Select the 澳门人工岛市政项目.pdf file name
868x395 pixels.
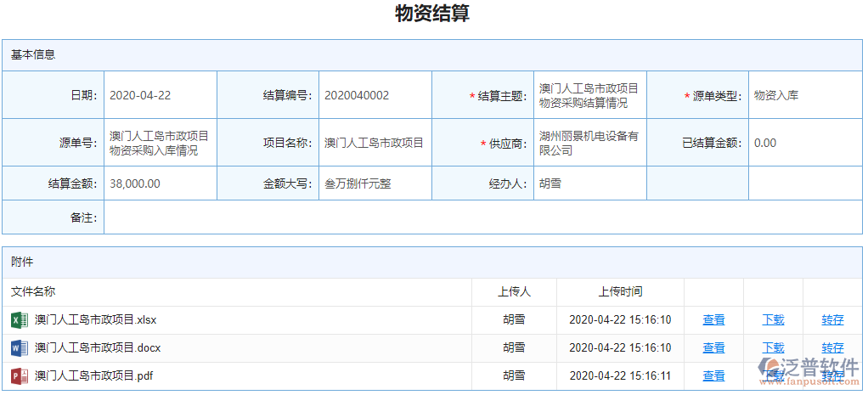pyautogui.click(x=93, y=375)
